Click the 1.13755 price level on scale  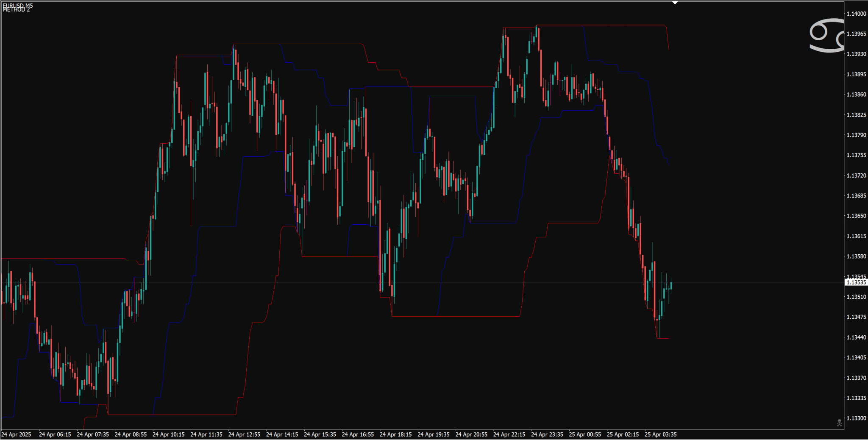(856, 155)
